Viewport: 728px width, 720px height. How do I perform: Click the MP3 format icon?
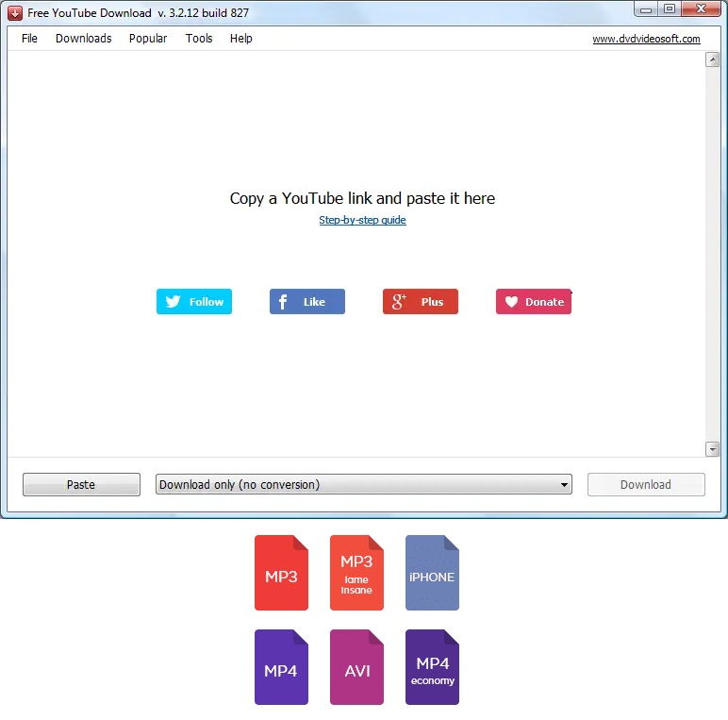[x=281, y=572]
